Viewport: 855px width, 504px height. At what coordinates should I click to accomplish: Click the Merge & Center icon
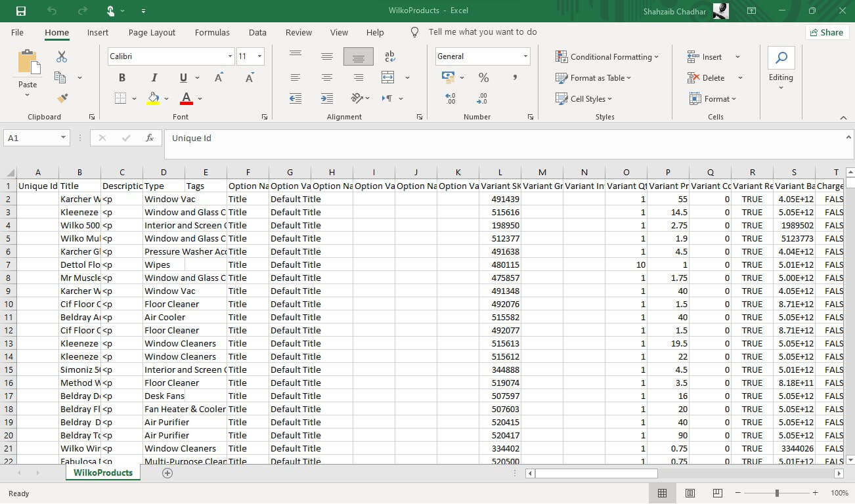(x=388, y=77)
